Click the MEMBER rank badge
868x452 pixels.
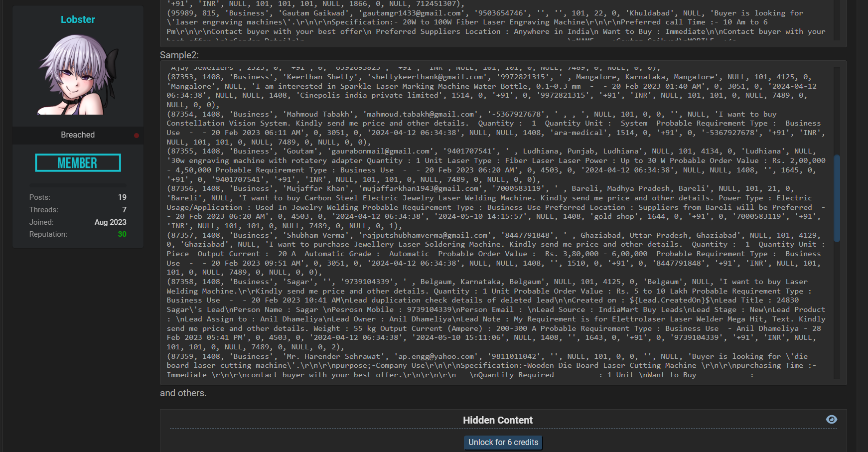pos(78,163)
